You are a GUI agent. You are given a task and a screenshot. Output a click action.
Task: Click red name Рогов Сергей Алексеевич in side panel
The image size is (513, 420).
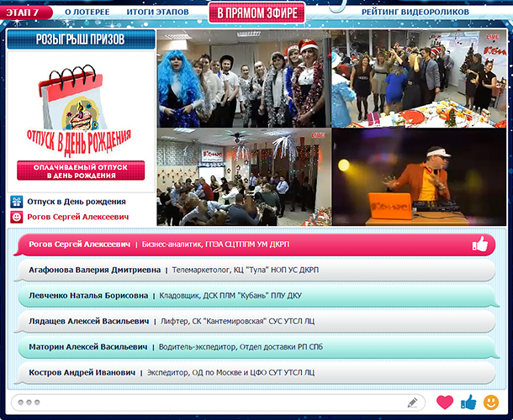point(78,217)
